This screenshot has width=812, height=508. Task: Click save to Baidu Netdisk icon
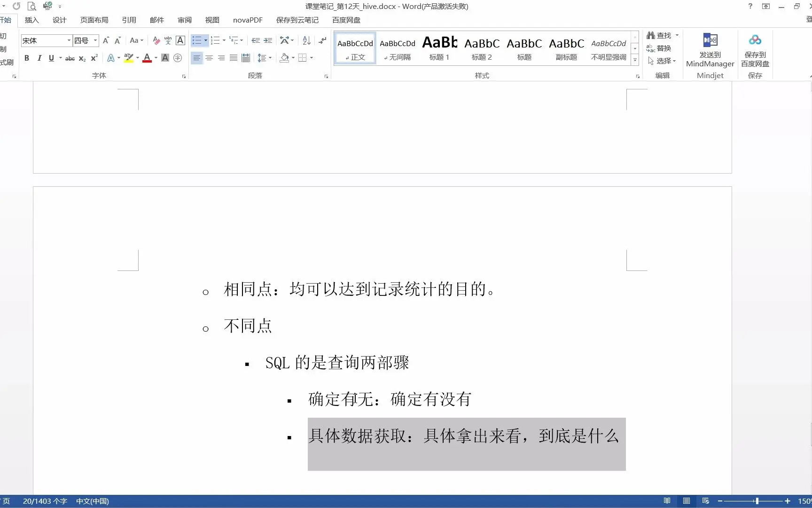755,50
